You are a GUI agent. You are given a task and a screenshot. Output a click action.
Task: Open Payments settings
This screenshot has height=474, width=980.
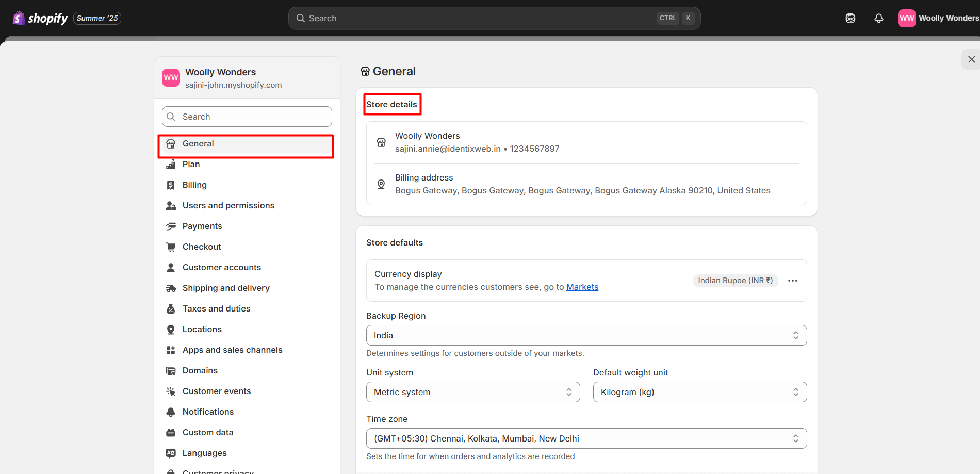pyautogui.click(x=247, y=226)
